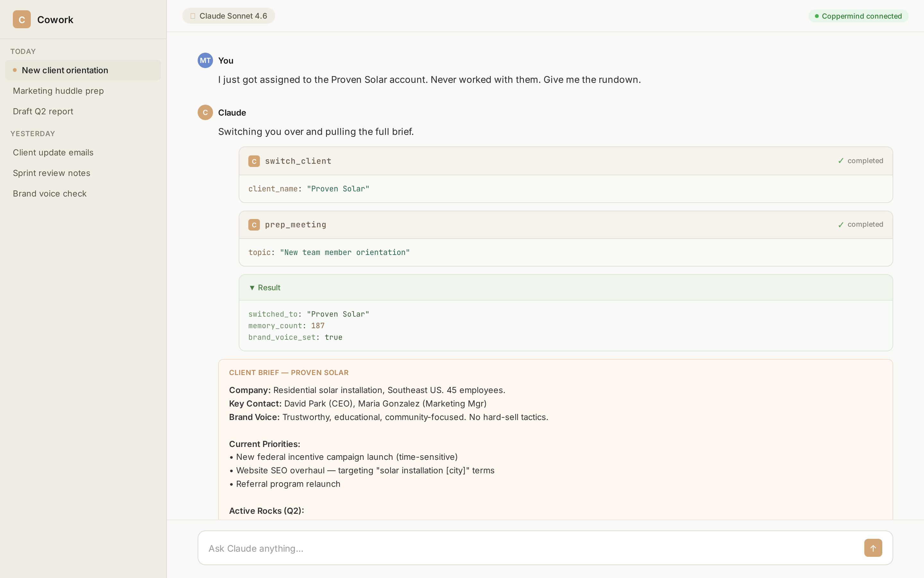The height and width of the screenshot is (578, 924).
Task: Click the "Switching you over" reply text
Action: [316, 132]
